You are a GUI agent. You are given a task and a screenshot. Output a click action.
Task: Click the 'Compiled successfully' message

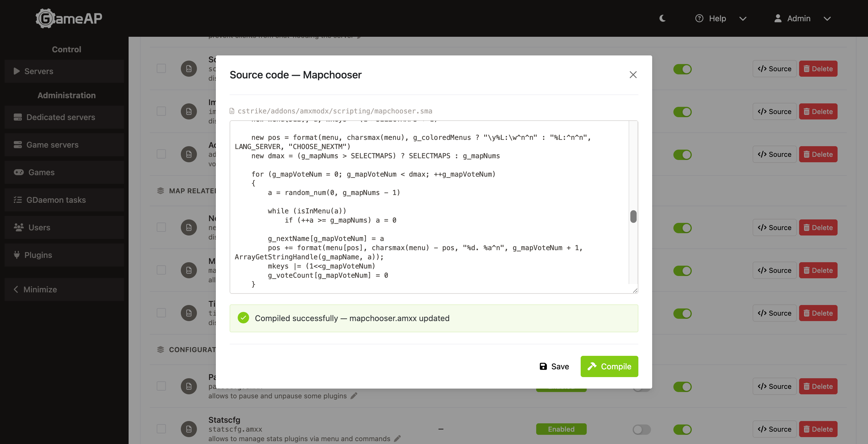pyautogui.click(x=352, y=318)
